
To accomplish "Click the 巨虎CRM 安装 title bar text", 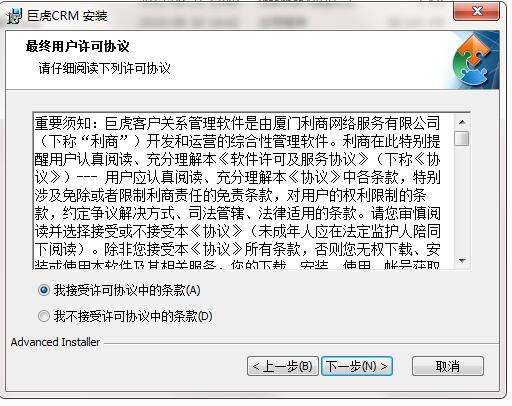I will pyautogui.click(x=67, y=16).
